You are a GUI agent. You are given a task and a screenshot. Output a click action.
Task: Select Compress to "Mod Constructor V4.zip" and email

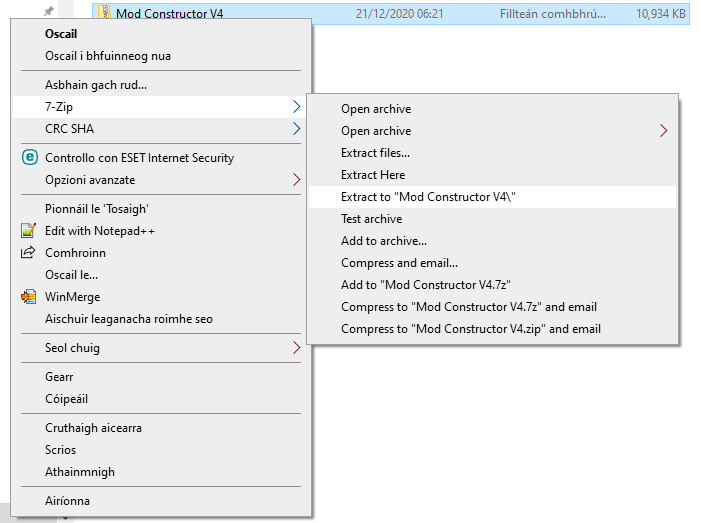point(470,329)
